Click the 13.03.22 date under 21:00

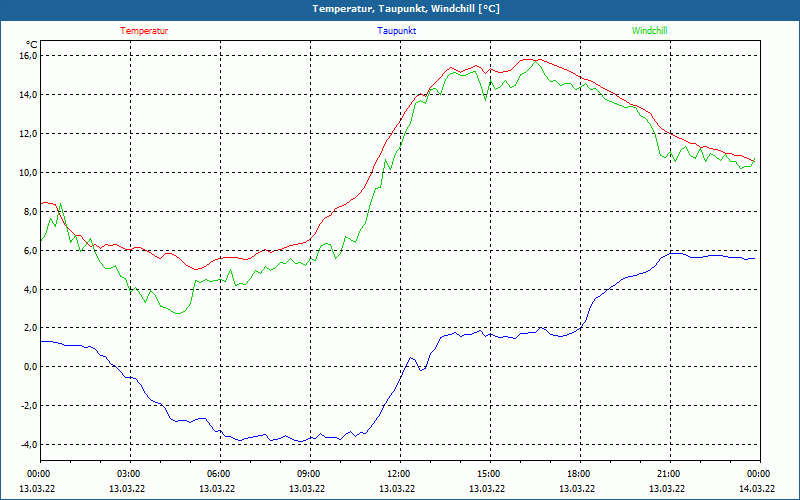667,488
